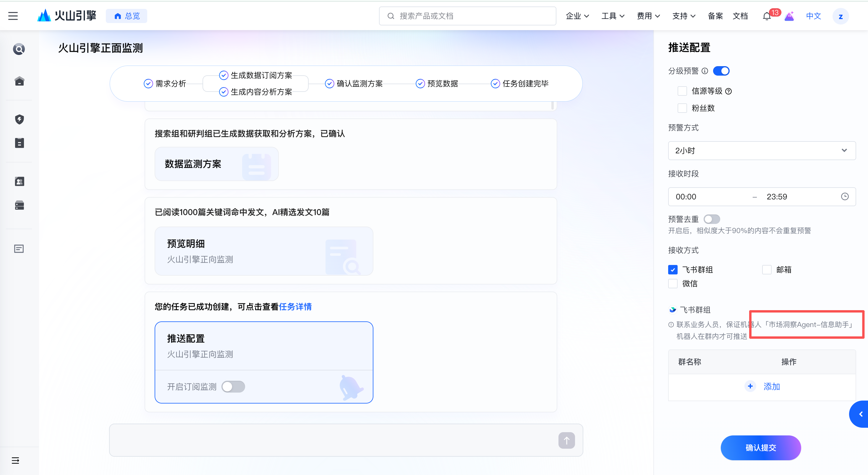This screenshot has width=868, height=475.
Task: Check the 信源等级 checkbox
Action: (x=682, y=91)
